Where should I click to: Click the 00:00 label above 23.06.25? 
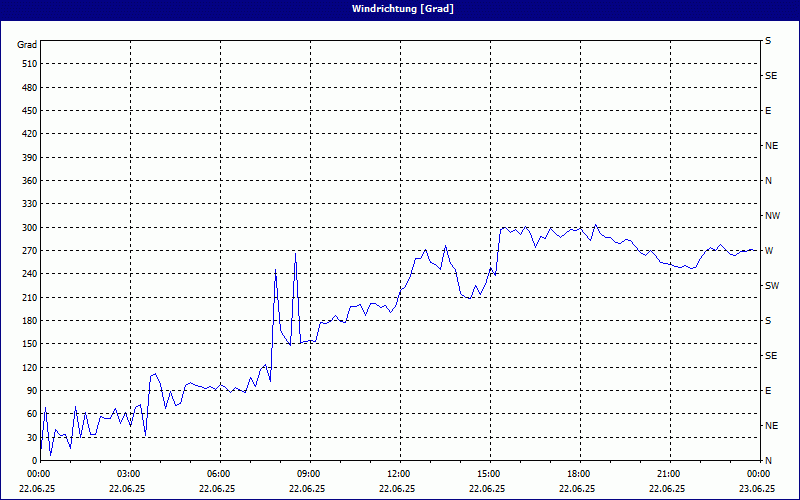758,473
